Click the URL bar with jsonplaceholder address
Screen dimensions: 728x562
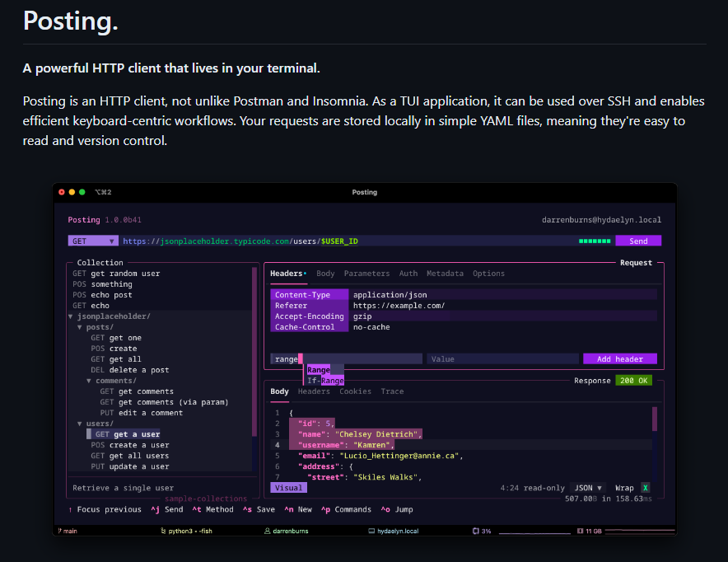(348, 241)
